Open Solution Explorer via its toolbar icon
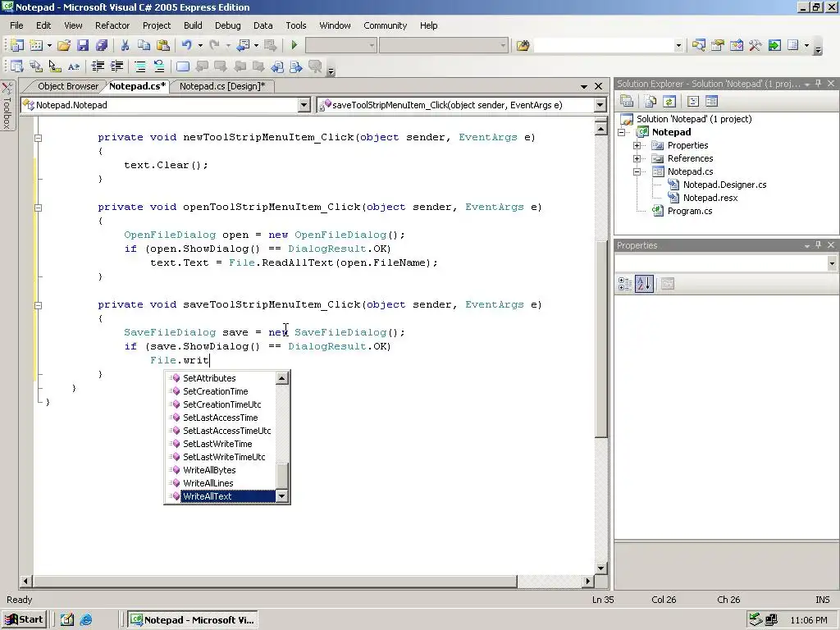The width and height of the screenshot is (840, 630). 699,46
